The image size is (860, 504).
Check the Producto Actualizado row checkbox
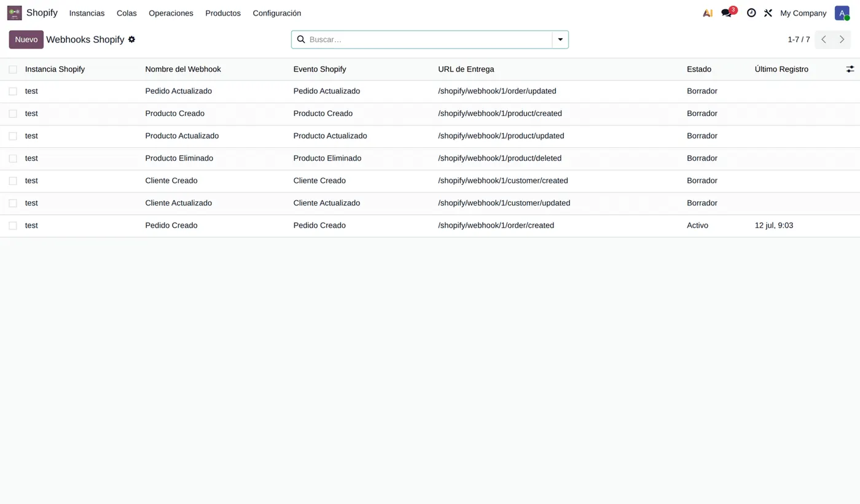(13, 136)
